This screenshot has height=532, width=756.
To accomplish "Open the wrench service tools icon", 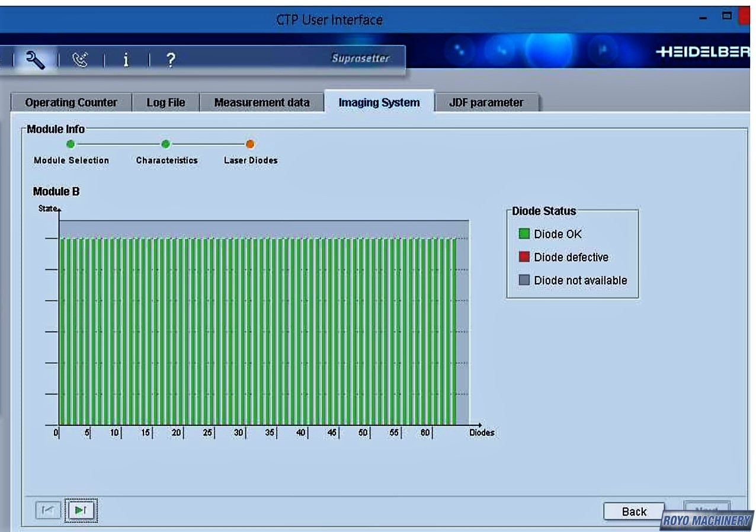I will 36,59.
